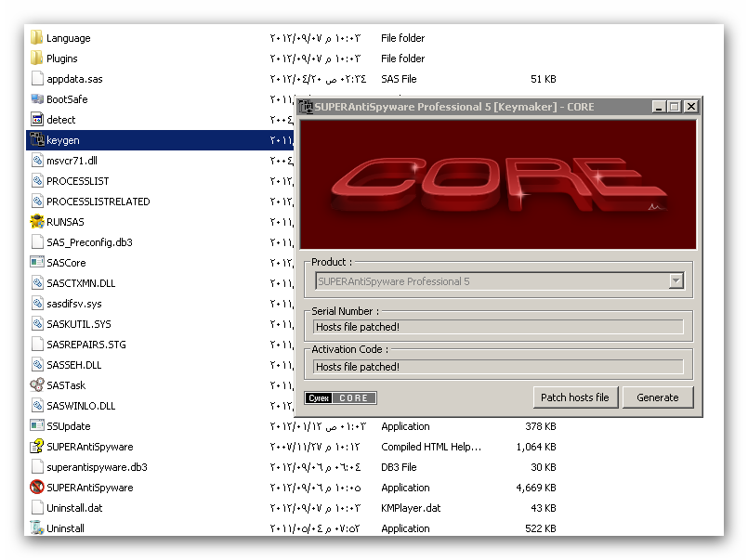Image resolution: width=748 pixels, height=560 pixels.
Task: Minimize the Keymaker window
Action: pyautogui.click(x=659, y=107)
